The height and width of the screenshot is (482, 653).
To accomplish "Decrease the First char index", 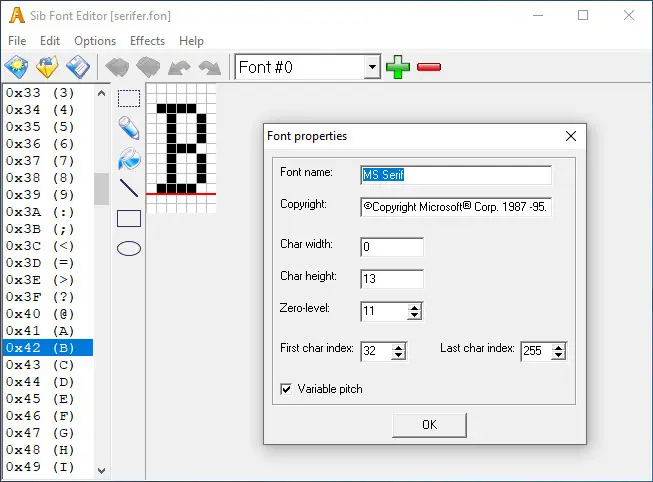I will (399, 355).
